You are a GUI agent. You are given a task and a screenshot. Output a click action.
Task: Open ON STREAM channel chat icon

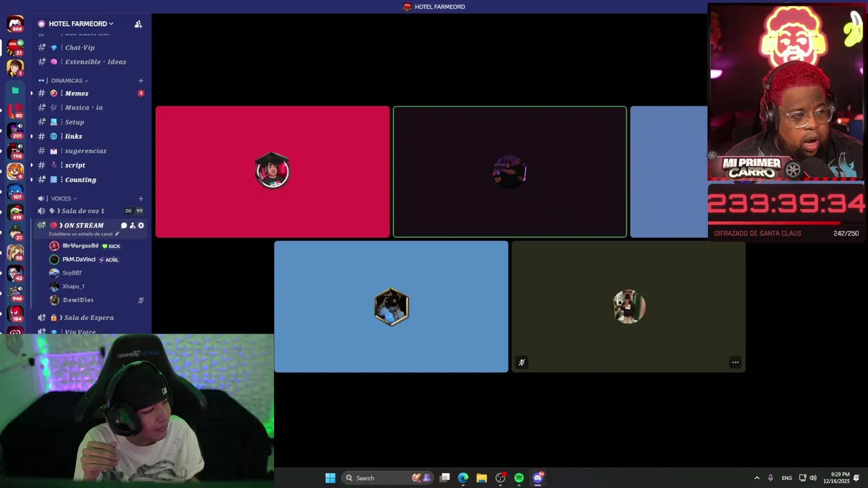pos(123,225)
